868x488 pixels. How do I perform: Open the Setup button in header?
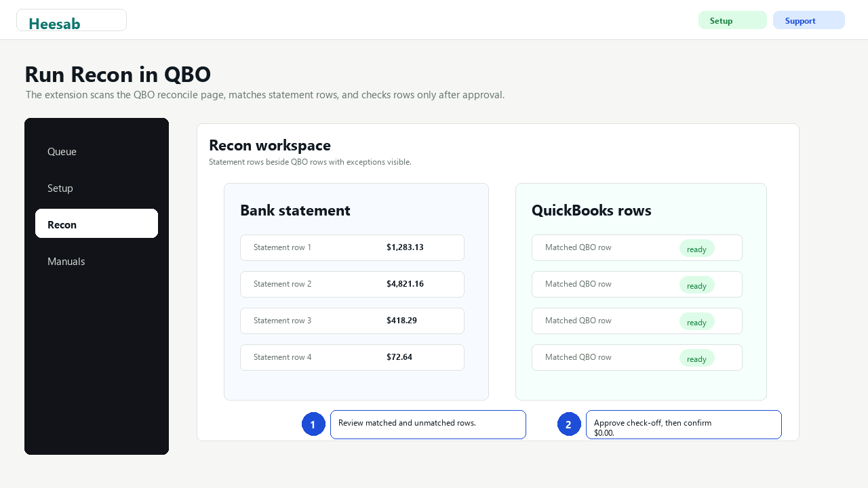click(x=732, y=20)
